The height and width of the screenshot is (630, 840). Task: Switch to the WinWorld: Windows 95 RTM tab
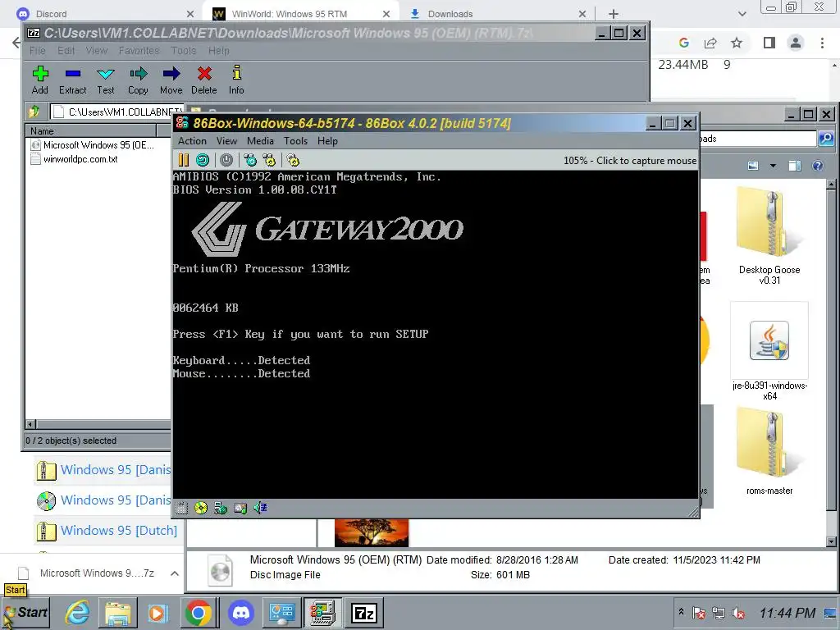pos(300,14)
